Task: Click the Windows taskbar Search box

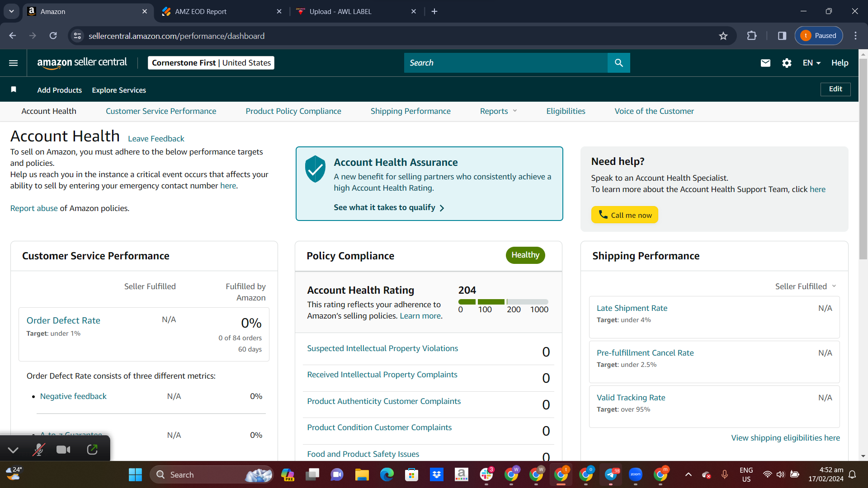Action: pyautogui.click(x=212, y=474)
